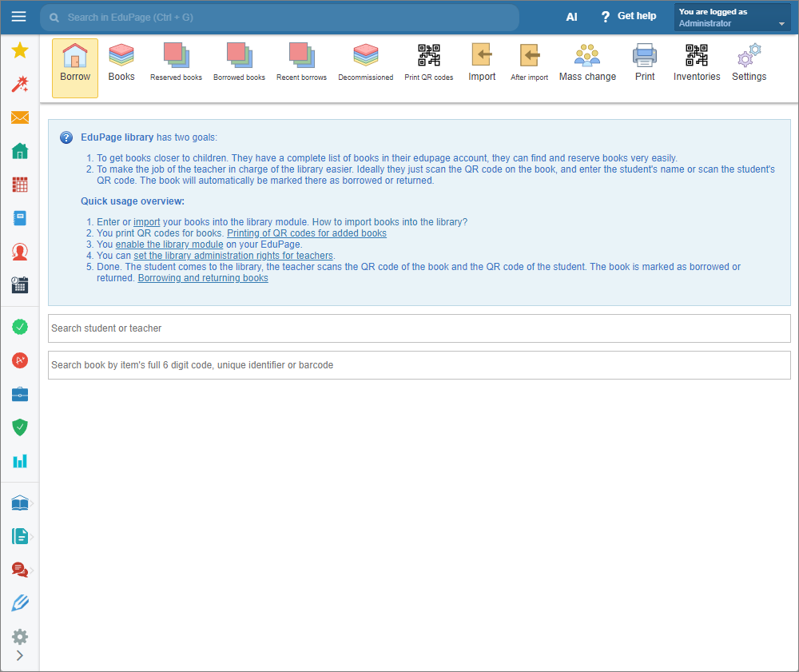Open library Settings in the toolbar
The image size is (799, 672).
pos(749,63)
